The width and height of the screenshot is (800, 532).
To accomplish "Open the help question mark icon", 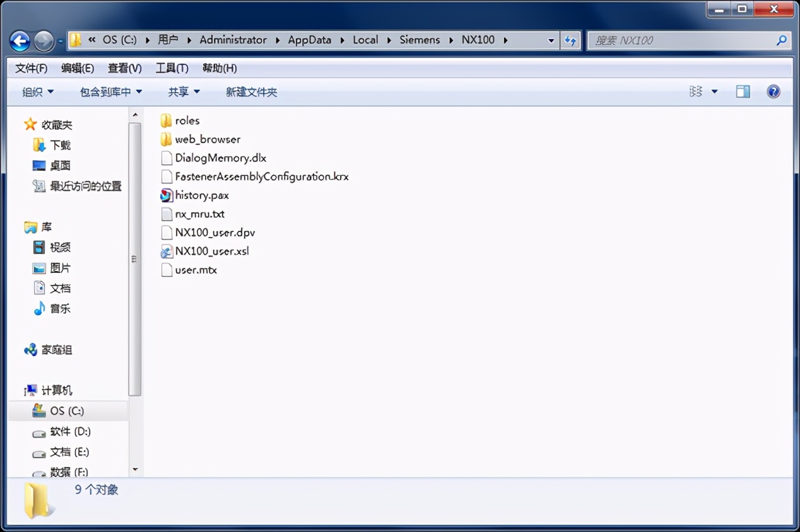I will pyautogui.click(x=774, y=92).
